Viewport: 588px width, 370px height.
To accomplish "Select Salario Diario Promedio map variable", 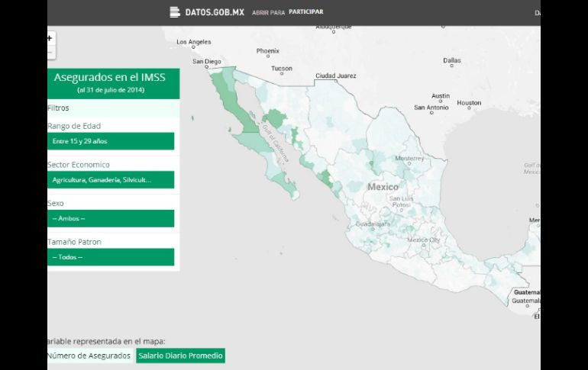I will (x=180, y=356).
